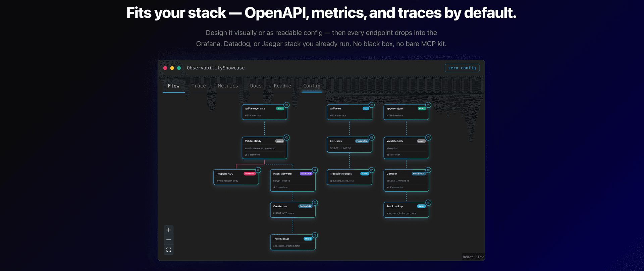Click the zero config button
This screenshot has height=271, width=644.
coord(462,68)
